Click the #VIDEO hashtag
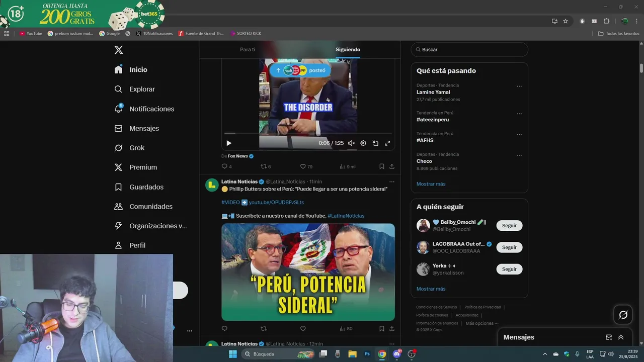Screen dimensions: 644x362 click(x=230, y=202)
